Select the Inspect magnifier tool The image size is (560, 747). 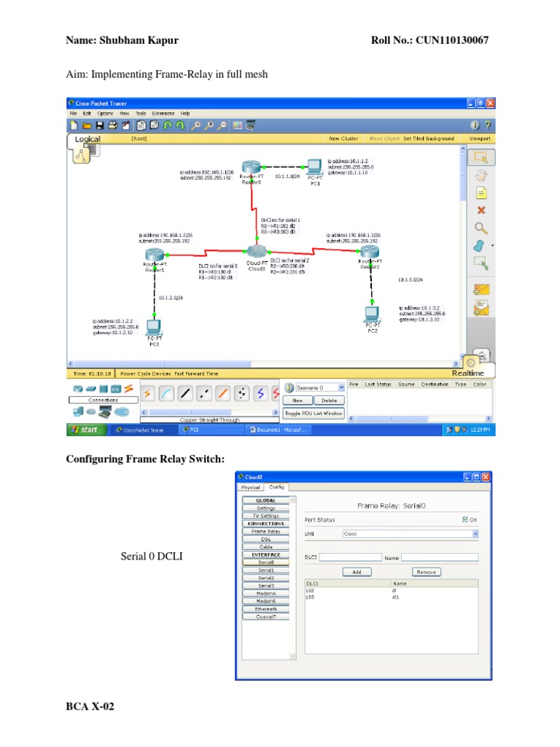[481, 228]
